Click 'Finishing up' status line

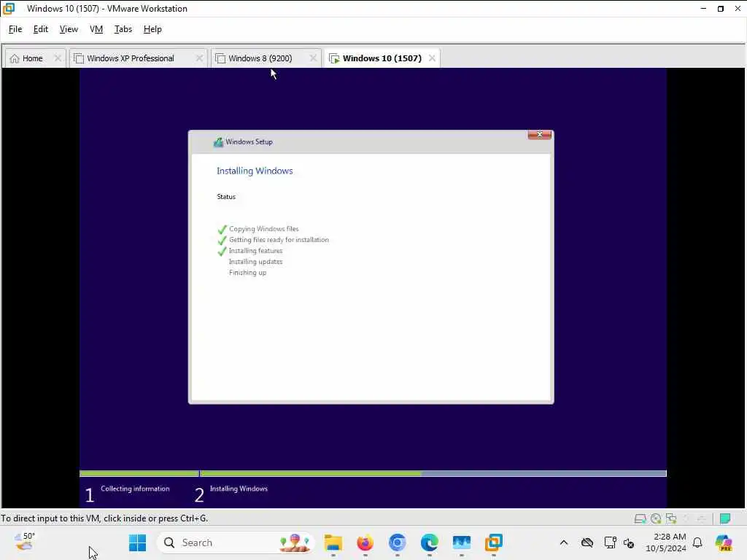click(x=248, y=273)
